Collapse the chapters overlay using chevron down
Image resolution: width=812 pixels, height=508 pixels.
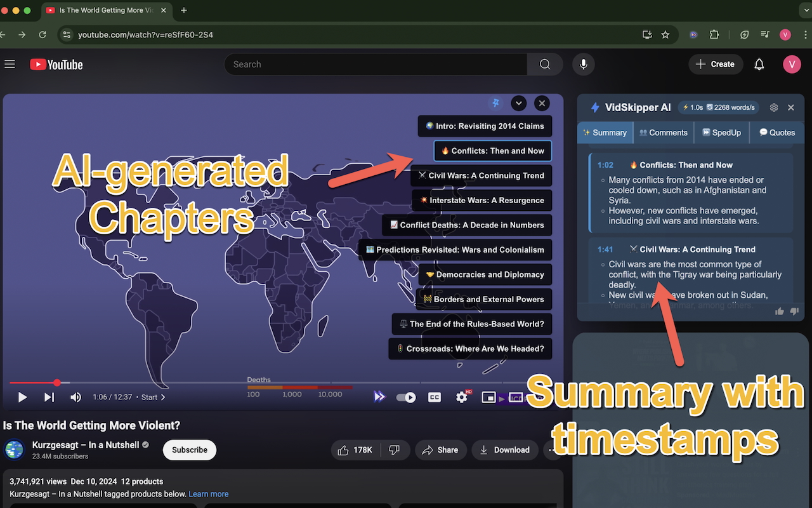click(519, 103)
